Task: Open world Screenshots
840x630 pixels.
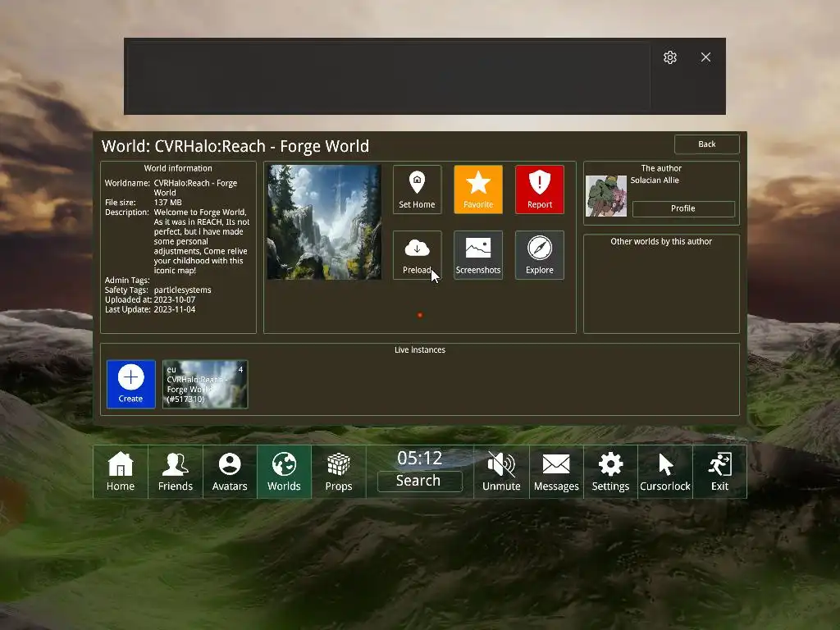Action: pyautogui.click(x=478, y=255)
